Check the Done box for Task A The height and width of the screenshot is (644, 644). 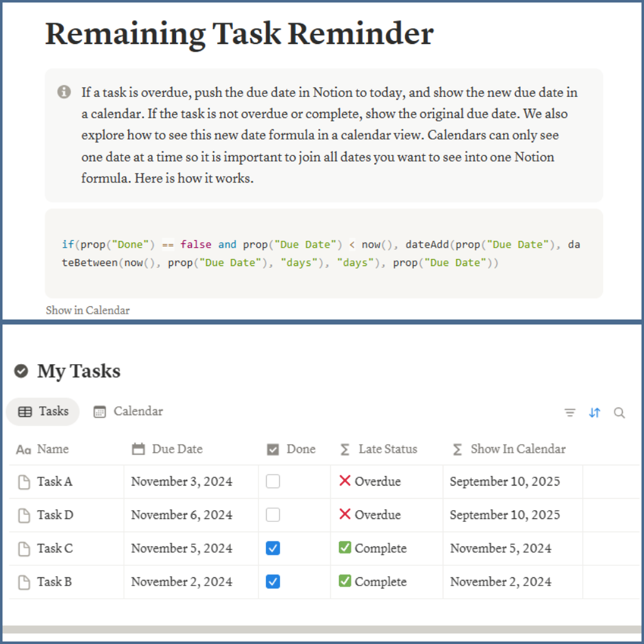tap(273, 482)
